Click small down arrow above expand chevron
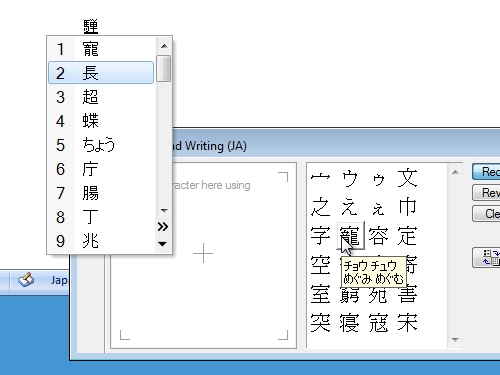This screenshot has width=500, height=375. [x=164, y=211]
